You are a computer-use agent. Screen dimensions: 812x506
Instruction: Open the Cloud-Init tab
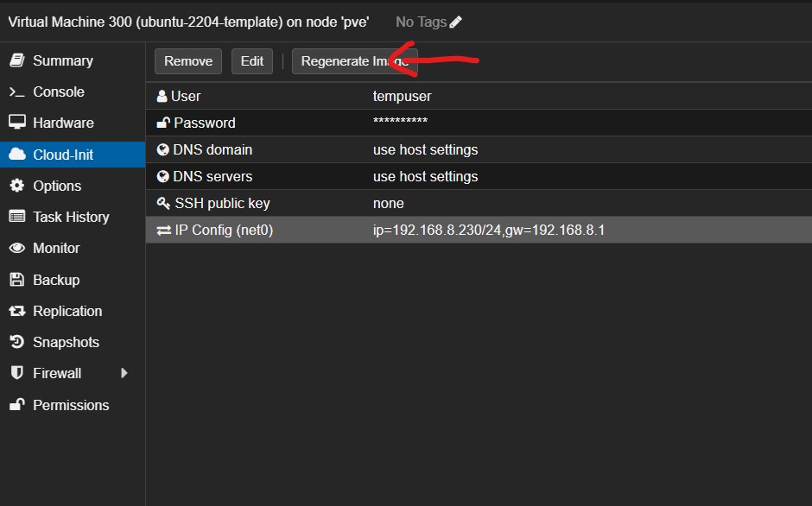[62, 155]
